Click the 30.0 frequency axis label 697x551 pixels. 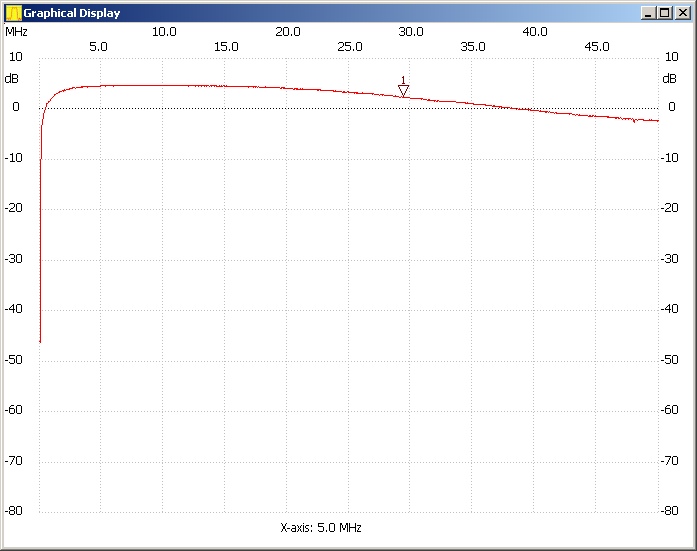(x=411, y=32)
